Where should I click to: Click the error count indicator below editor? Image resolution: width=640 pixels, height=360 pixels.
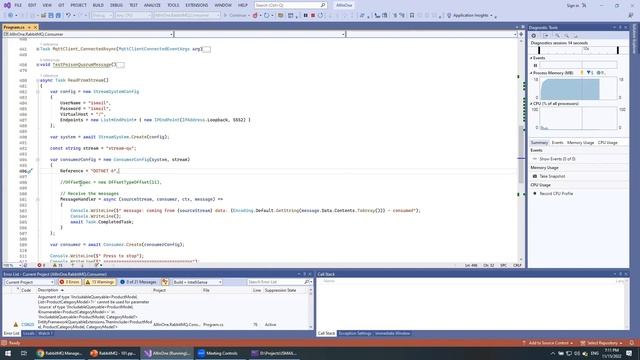click(x=41, y=265)
